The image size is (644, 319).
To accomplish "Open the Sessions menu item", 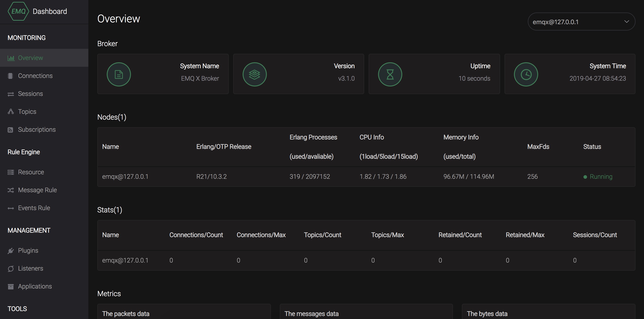I will pos(30,94).
